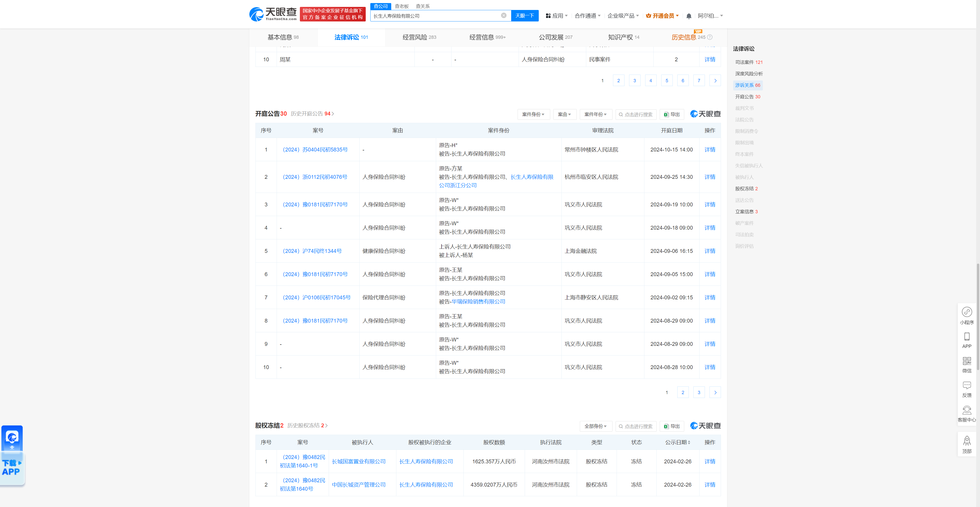
Task: Next page arrow of litigation relations
Action: 715,80
